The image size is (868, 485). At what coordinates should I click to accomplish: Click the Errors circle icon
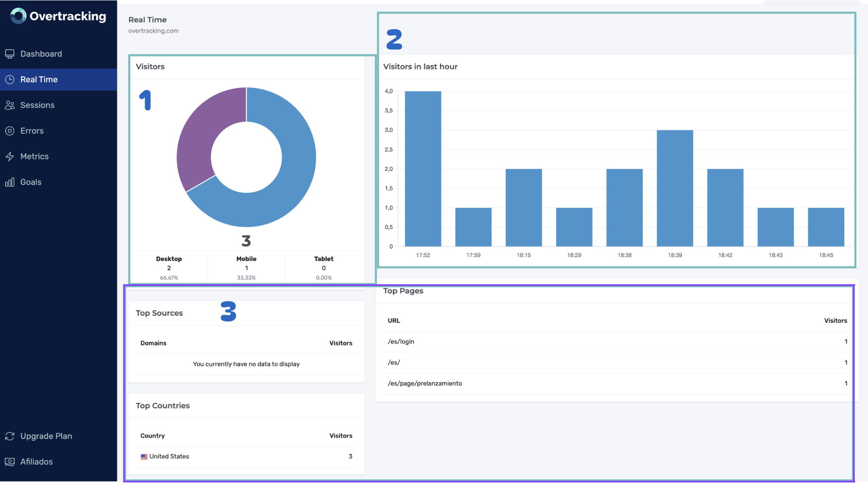click(x=10, y=131)
